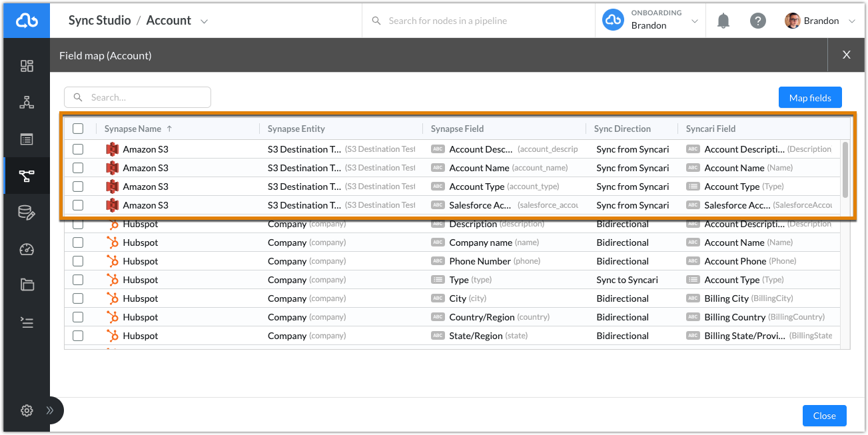Screen dimensions: 868x435
Task: Check the Hubspot Type row checkbox
Action: pyautogui.click(x=78, y=280)
